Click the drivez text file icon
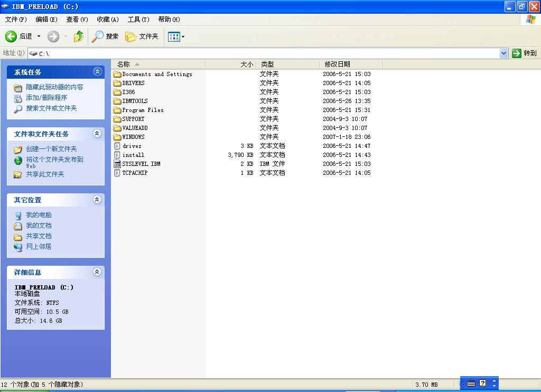 point(117,146)
